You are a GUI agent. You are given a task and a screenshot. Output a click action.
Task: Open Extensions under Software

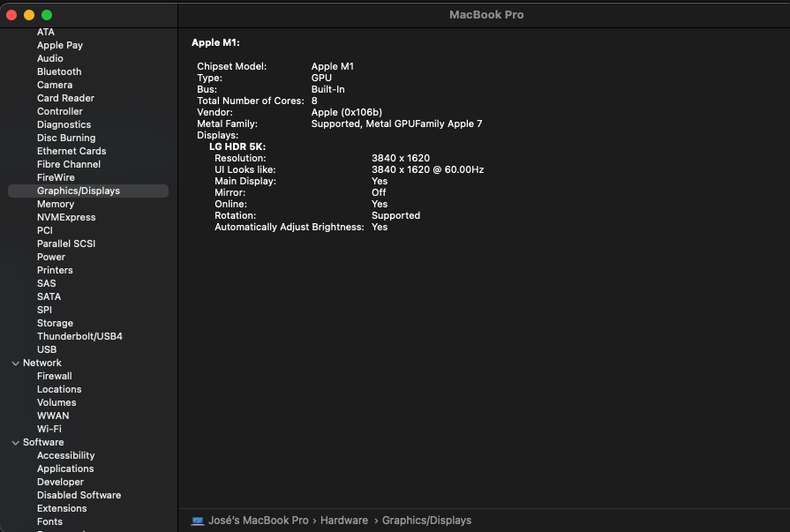point(62,508)
